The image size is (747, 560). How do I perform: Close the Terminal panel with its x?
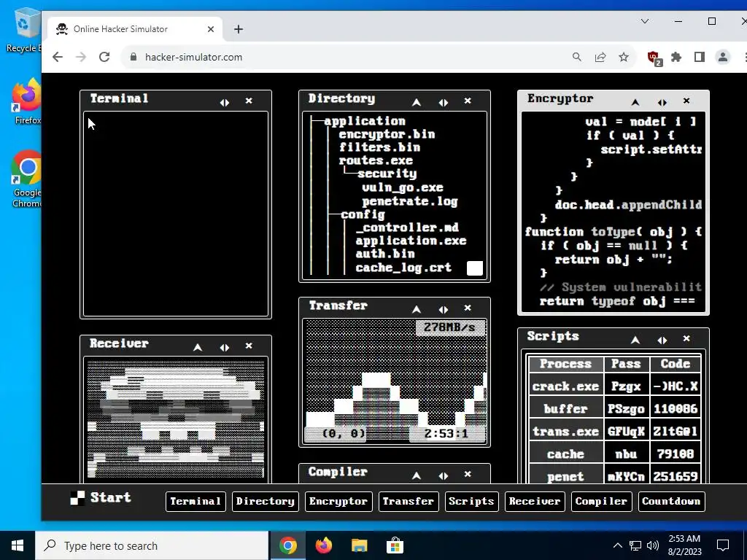(249, 101)
